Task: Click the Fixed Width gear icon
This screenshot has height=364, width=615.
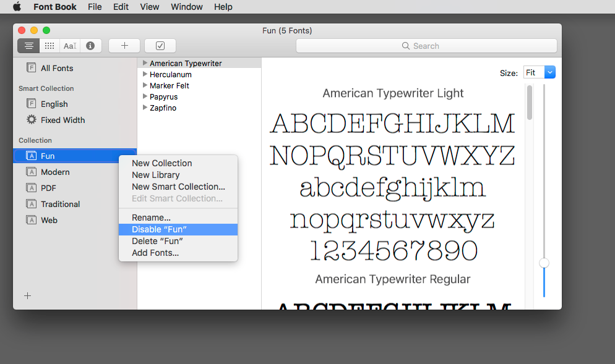Action: [32, 119]
